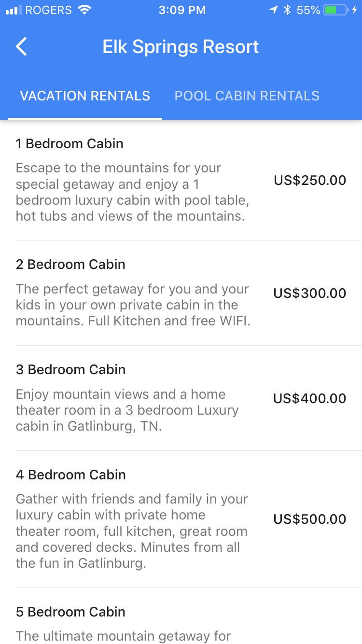Select the Vacation Rentals tab
Screen dimensions: 362x644
pos(85,96)
